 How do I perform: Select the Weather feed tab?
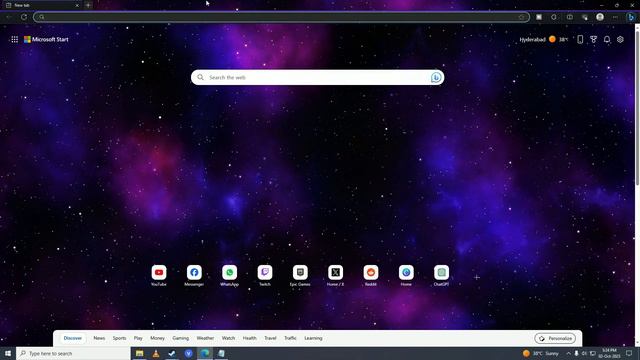tap(205, 338)
